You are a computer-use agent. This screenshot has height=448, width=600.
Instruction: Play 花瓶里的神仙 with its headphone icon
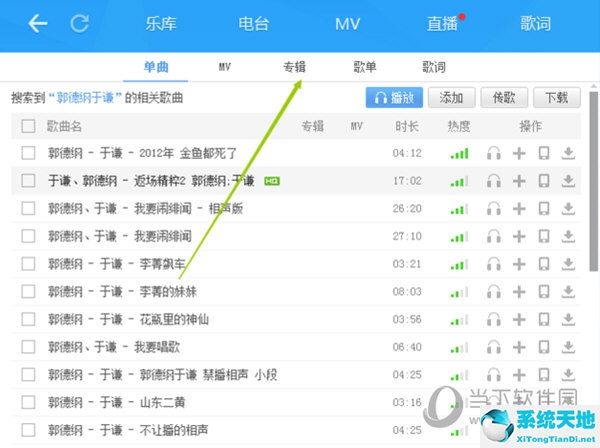point(494,319)
